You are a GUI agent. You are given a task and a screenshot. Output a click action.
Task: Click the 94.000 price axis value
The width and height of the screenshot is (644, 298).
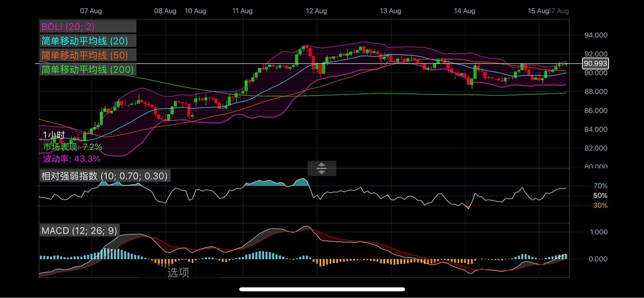[x=596, y=35]
